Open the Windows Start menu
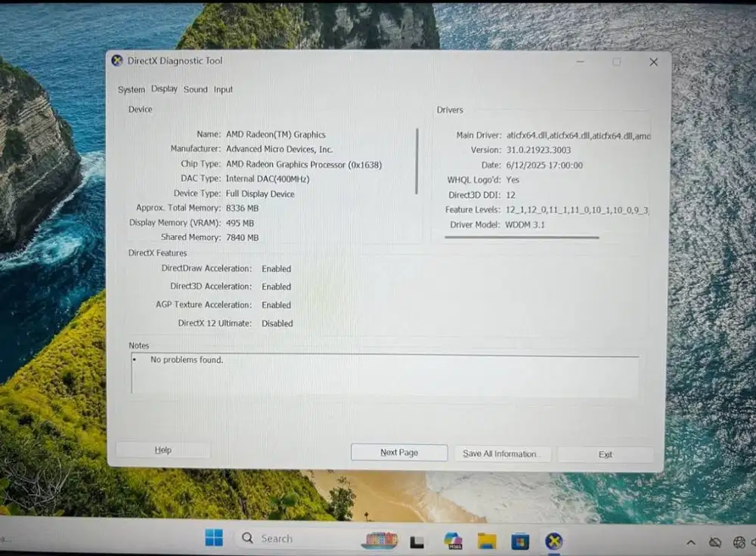Viewport: 756px width, 556px height. pos(214,538)
